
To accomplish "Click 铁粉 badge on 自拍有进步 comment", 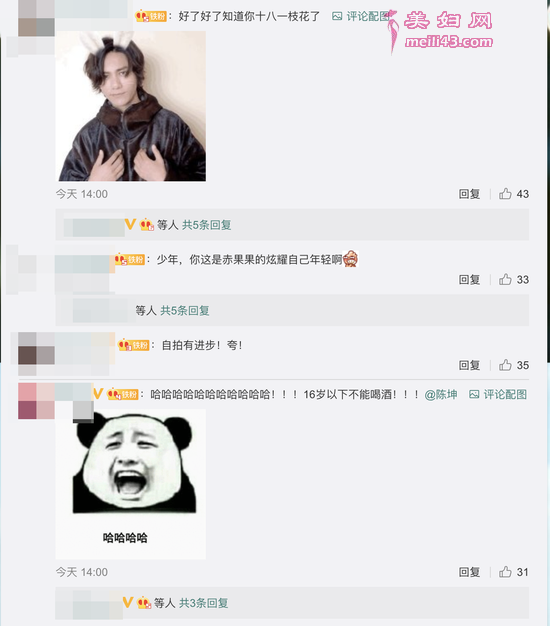I will pos(134,345).
